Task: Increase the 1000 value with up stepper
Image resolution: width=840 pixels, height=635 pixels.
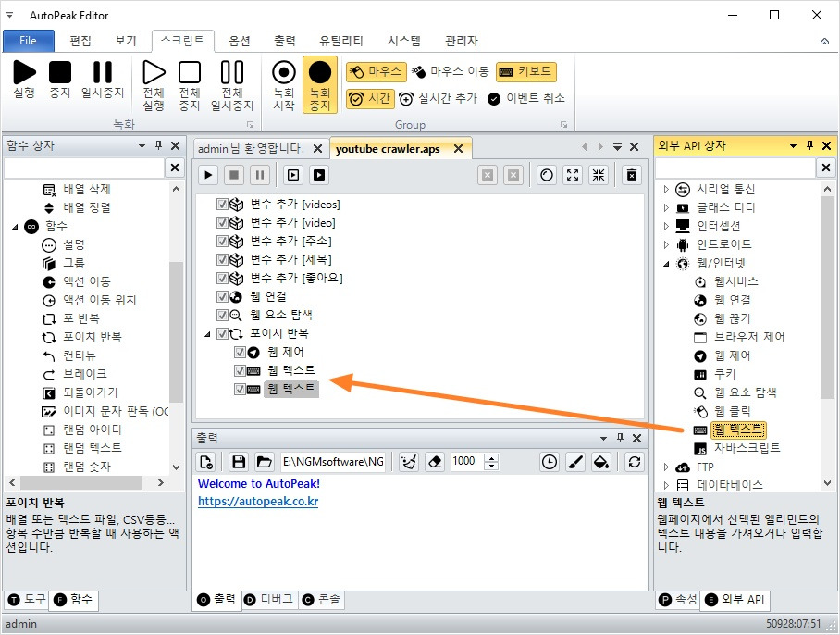Action: tap(491, 457)
